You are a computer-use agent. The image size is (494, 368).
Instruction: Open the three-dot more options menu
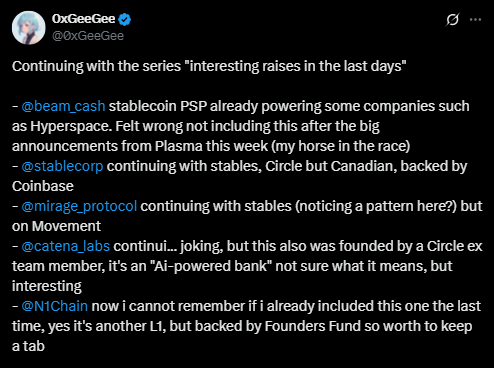(x=475, y=20)
